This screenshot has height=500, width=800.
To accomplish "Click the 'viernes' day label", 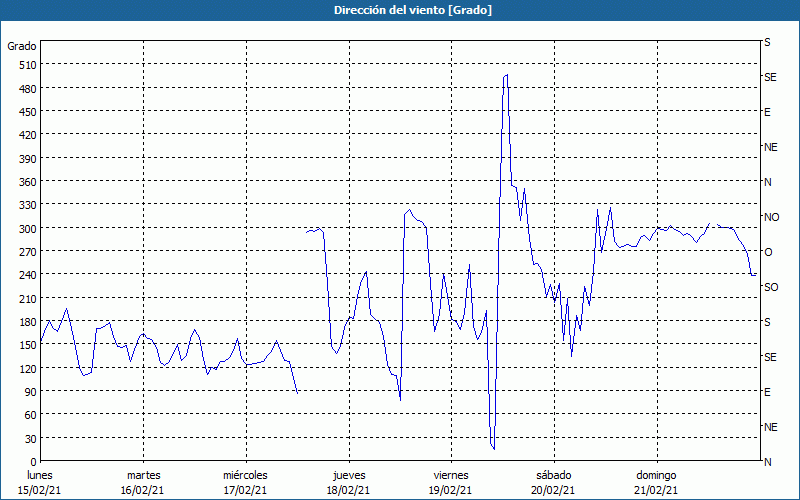I will 451,475.
